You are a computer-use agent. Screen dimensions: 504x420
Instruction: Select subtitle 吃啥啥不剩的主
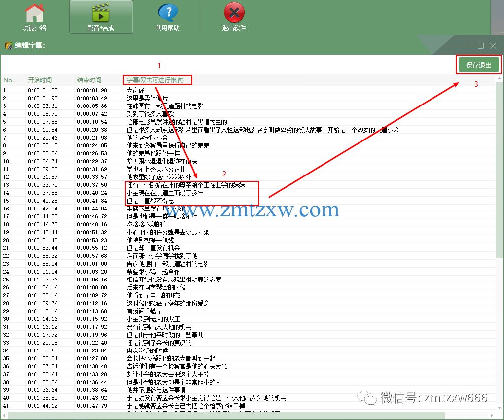(x=147, y=224)
